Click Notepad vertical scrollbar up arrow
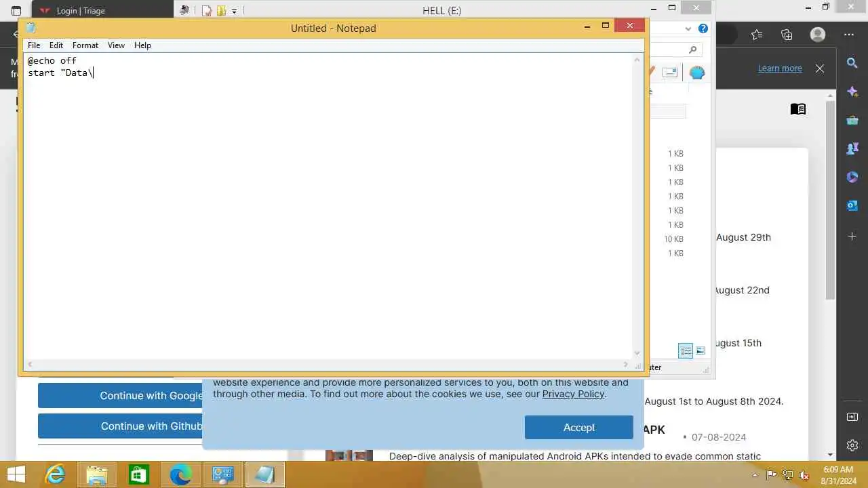Image resolution: width=868 pixels, height=488 pixels. click(637, 60)
